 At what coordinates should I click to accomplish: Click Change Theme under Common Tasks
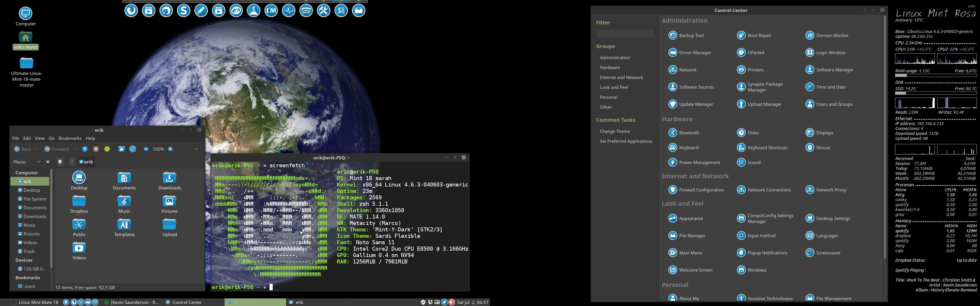pyautogui.click(x=615, y=131)
